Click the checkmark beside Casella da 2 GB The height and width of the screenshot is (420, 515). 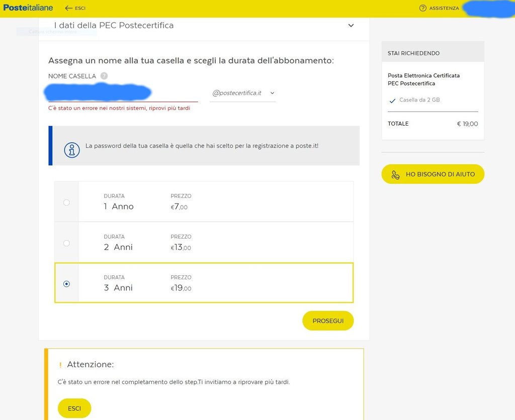click(392, 100)
